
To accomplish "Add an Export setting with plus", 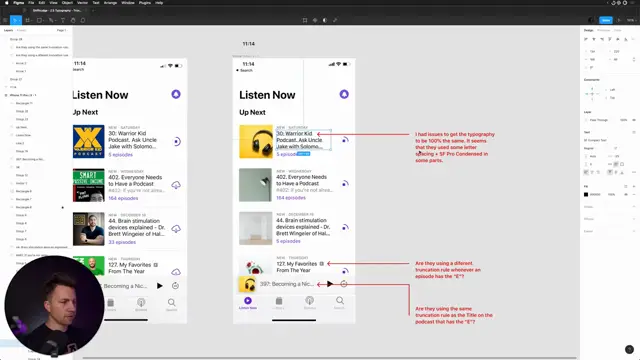I will coord(634,231).
